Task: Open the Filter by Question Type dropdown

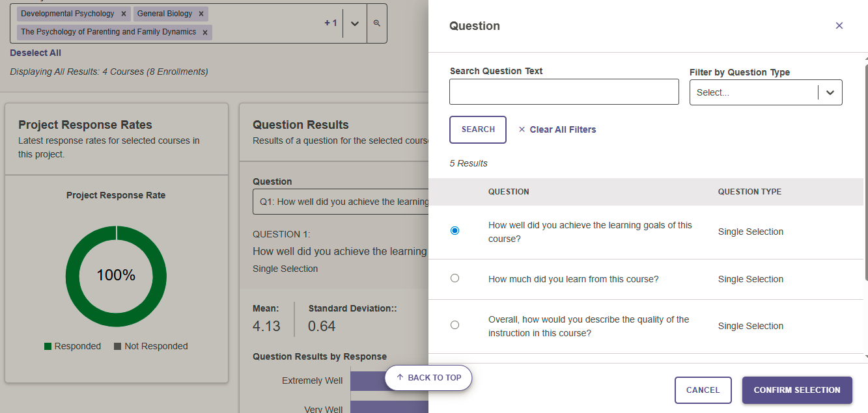Action: (766, 92)
